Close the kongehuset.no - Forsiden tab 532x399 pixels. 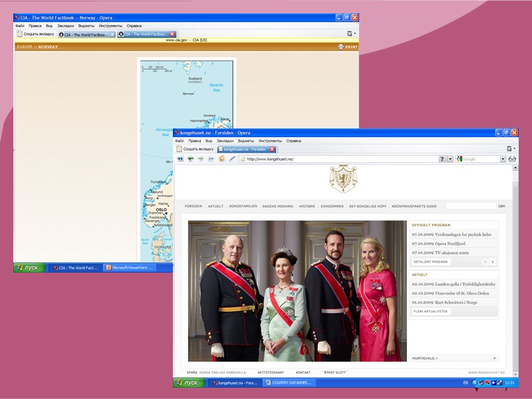click(272, 149)
